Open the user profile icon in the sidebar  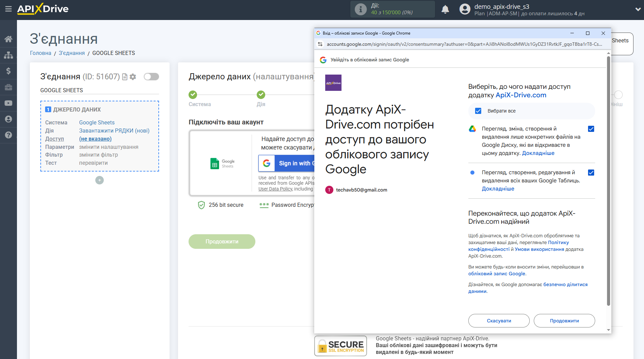[8, 119]
